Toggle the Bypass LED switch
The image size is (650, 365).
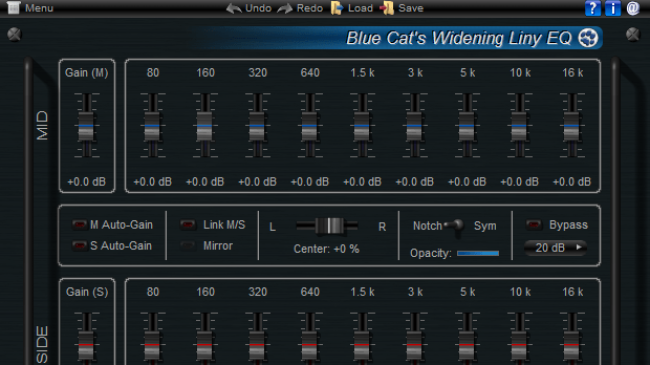534,225
